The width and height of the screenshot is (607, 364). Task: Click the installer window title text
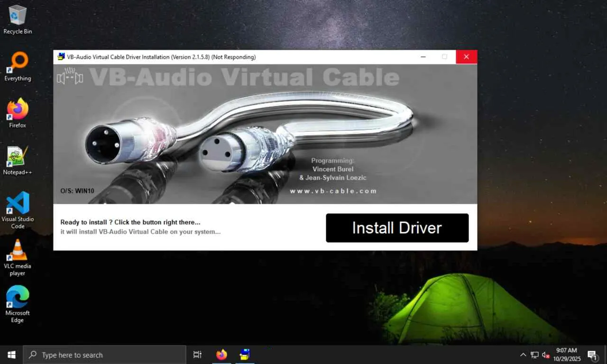(161, 57)
